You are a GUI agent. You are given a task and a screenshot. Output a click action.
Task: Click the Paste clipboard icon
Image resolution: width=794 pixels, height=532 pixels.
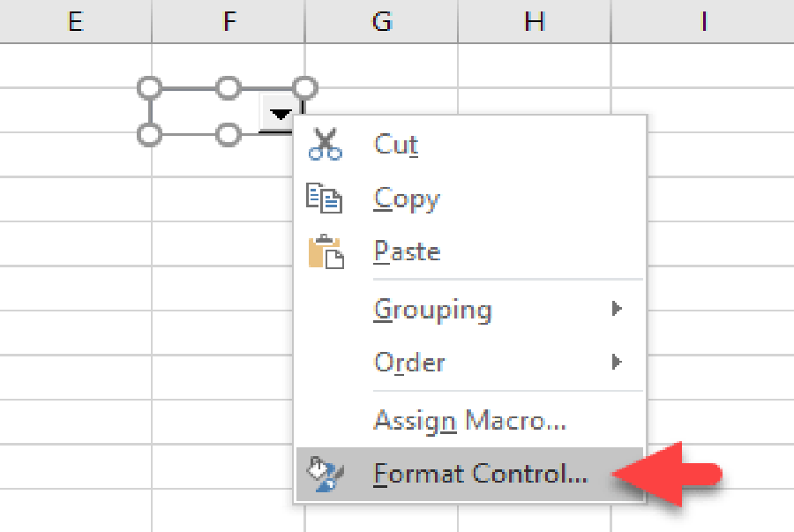[x=326, y=251]
